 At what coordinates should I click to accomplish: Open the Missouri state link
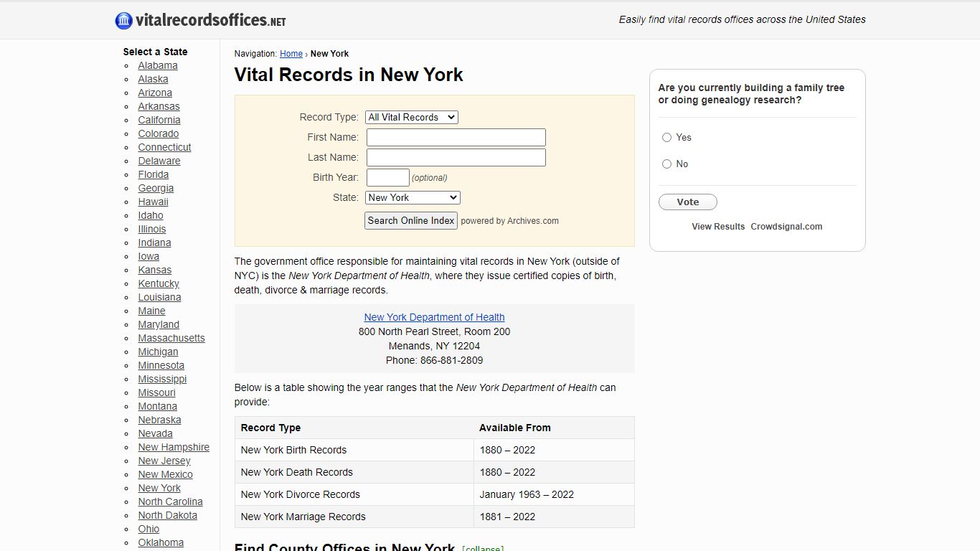pyautogui.click(x=156, y=392)
